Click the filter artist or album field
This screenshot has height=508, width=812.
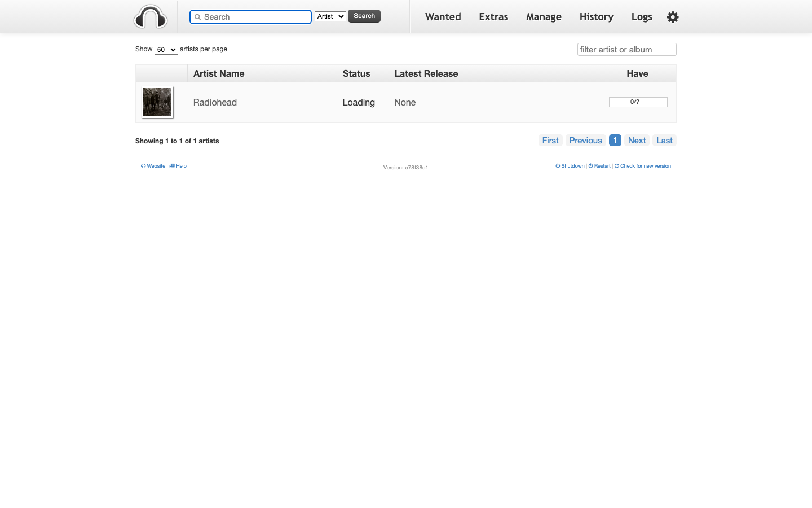pos(627,50)
